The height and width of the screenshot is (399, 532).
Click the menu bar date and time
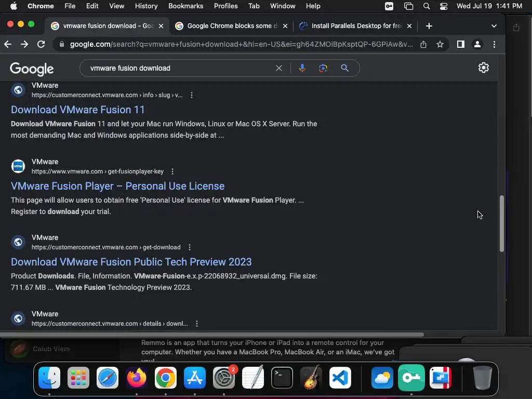[x=489, y=6]
